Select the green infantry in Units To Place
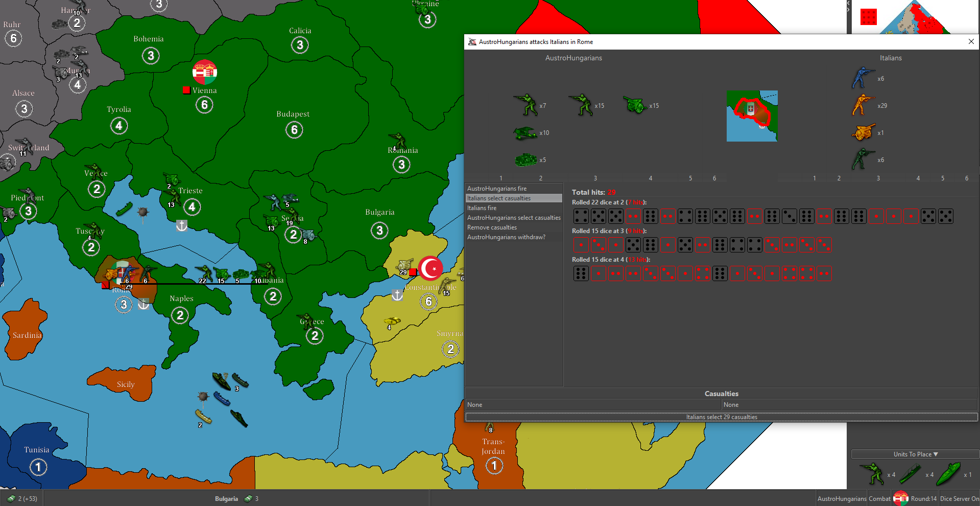Viewport: 980px width, 506px height. pos(872,474)
